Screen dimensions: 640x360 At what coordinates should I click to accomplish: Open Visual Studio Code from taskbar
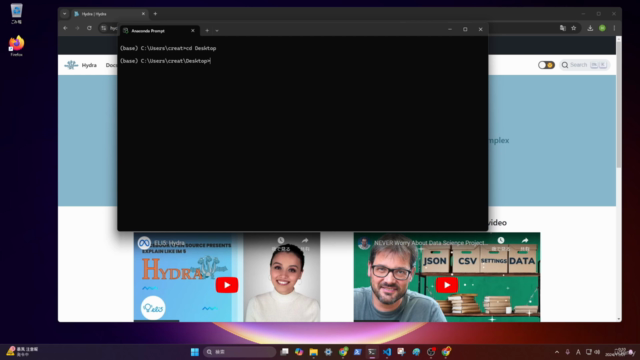point(387,352)
